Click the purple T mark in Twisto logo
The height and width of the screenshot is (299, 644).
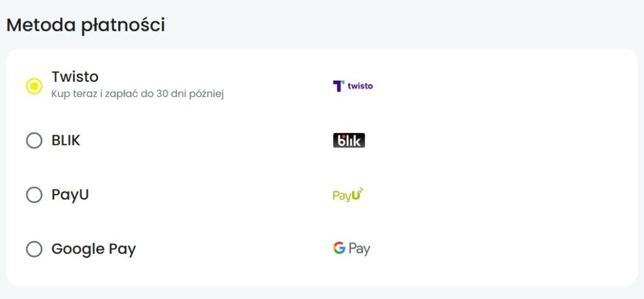pyautogui.click(x=338, y=86)
